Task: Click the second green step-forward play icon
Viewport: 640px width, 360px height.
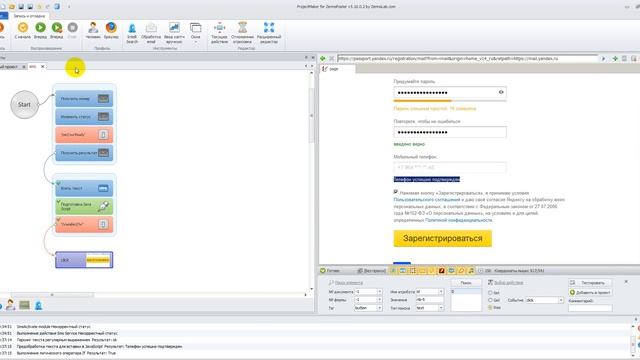Action: pyautogui.click(x=57, y=27)
